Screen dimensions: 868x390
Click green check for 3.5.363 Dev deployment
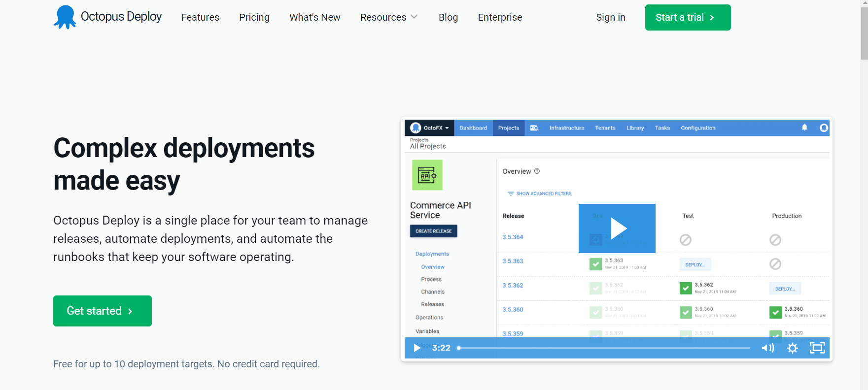click(595, 264)
